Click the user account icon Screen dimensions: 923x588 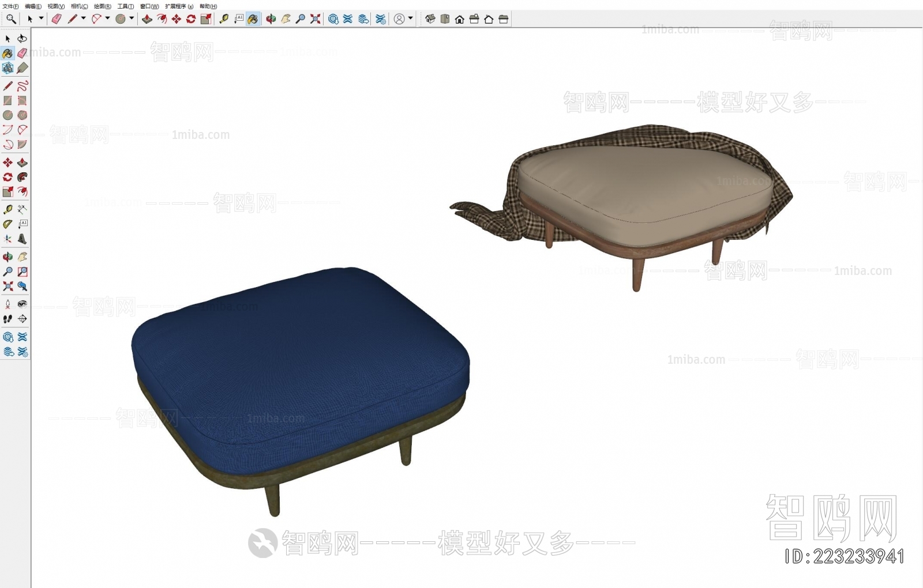coord(399,19)
